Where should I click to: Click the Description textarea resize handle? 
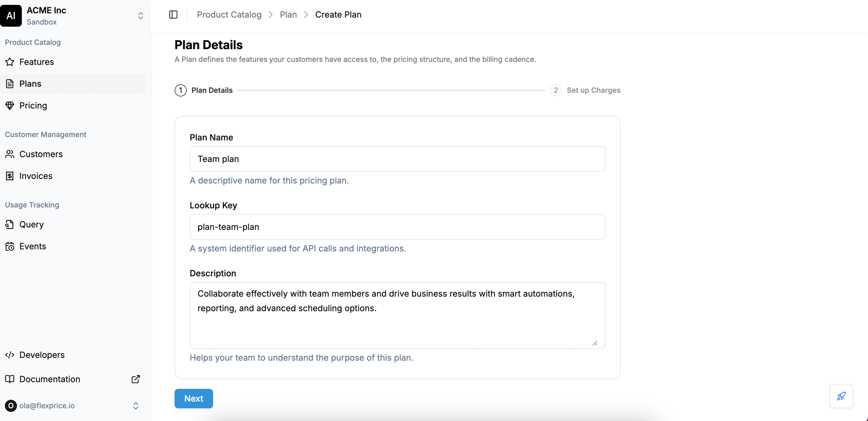click(x=595, y=343)
